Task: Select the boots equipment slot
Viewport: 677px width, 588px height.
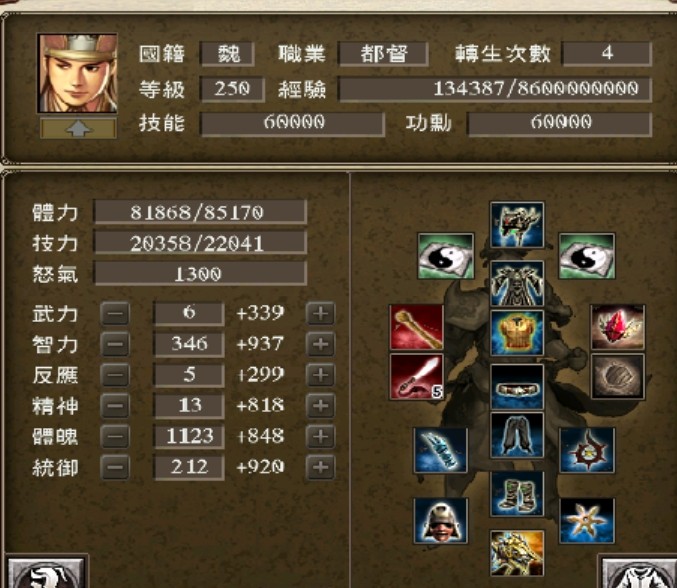Action: pos(517,493)
